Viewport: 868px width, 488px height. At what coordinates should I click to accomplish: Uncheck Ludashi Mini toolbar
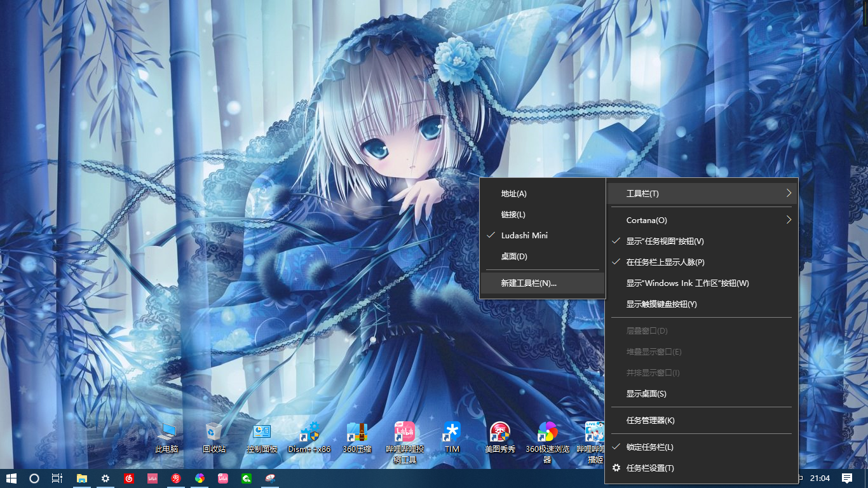[x=543, y=235]
